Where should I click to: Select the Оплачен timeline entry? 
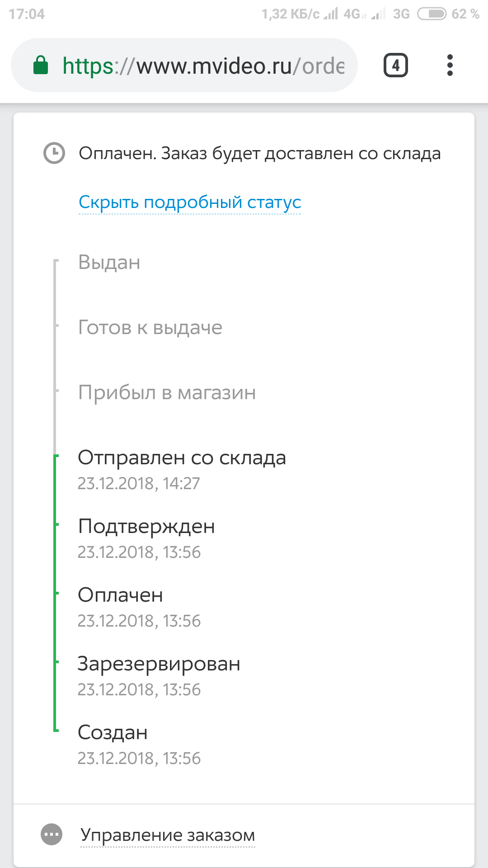tap(120, 595)
